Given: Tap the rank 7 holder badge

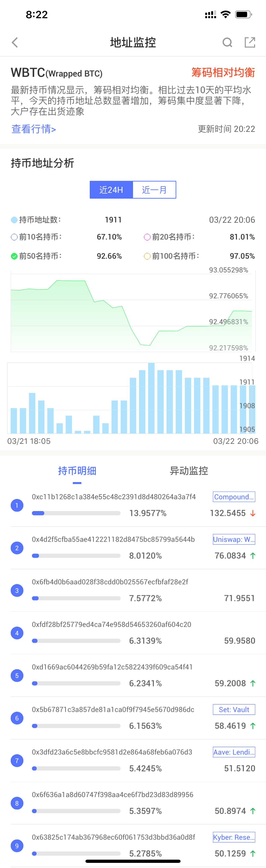Looking at the screenshot, I should (17, 760).
